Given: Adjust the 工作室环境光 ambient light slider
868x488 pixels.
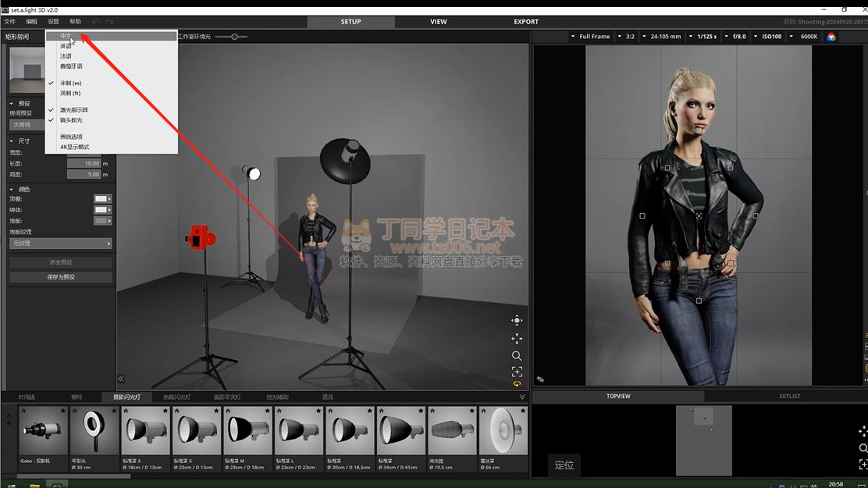Looking at the screenshot, I should (234, 37).
